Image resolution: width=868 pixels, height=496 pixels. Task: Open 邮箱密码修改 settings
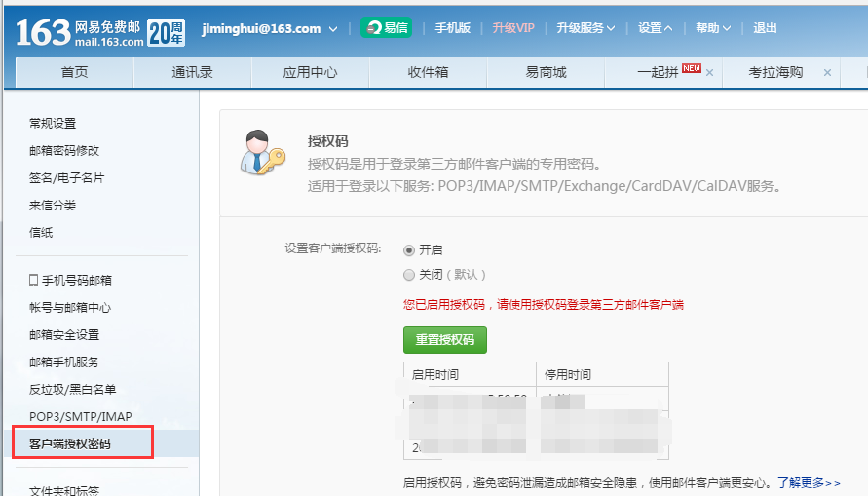click(x=64, y=151)
